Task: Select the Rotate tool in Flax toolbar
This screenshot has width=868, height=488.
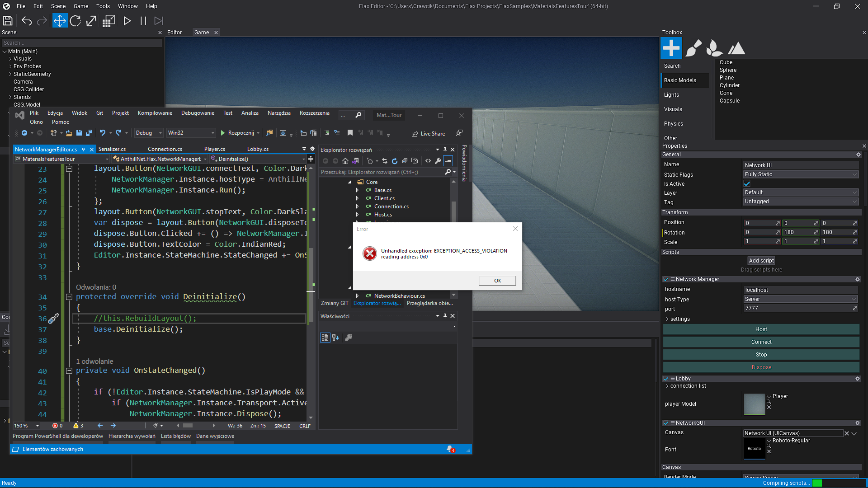Action: tap(75, 21)
